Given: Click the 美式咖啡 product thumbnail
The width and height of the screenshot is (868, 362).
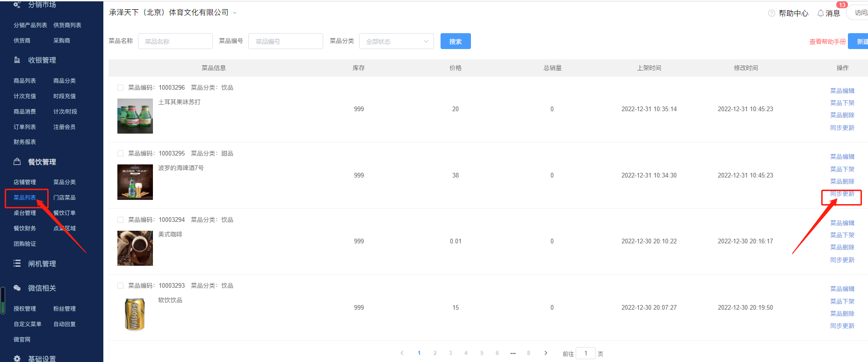Looking at the screenshot, I should click(x=135, y=248).
